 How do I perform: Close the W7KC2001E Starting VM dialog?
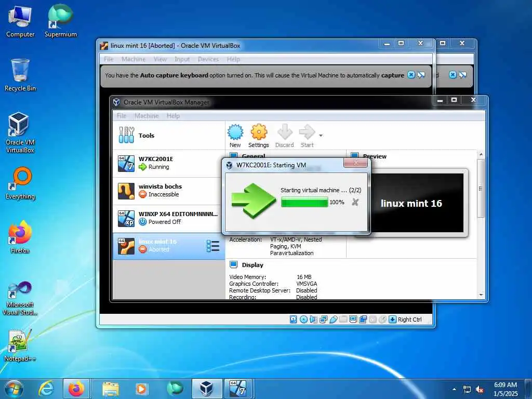[x=355, y=163]
